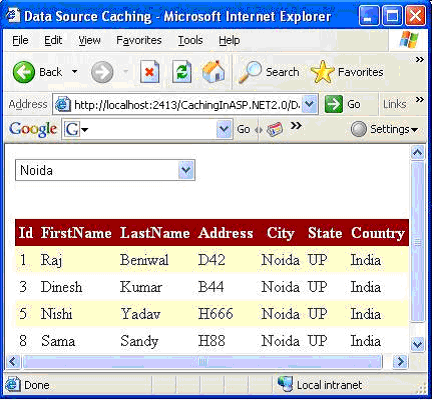Screen dimensions: 432x400
Task: Click the Google toolbar news icon
Action: click(275, 129)
